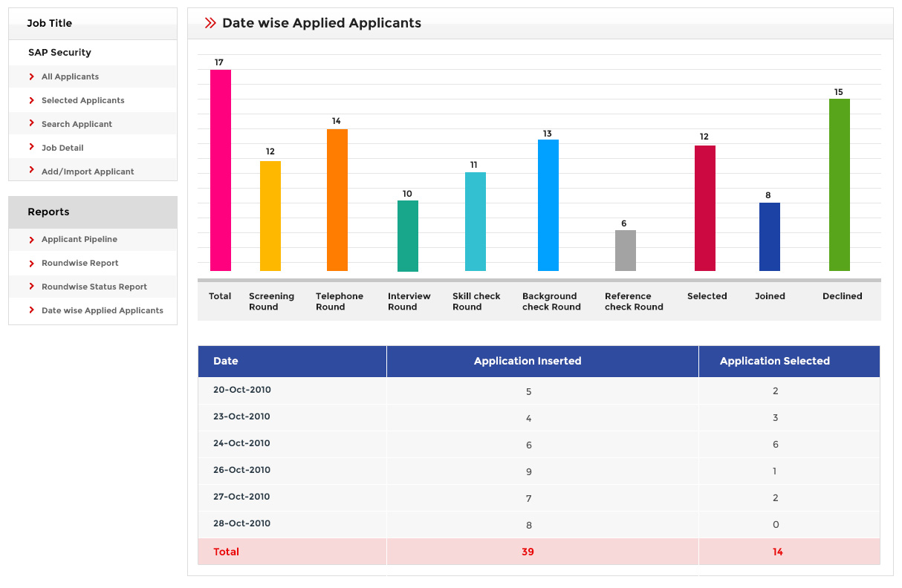Click the cyan Skill check Round bar

click(x=476, y=222)
